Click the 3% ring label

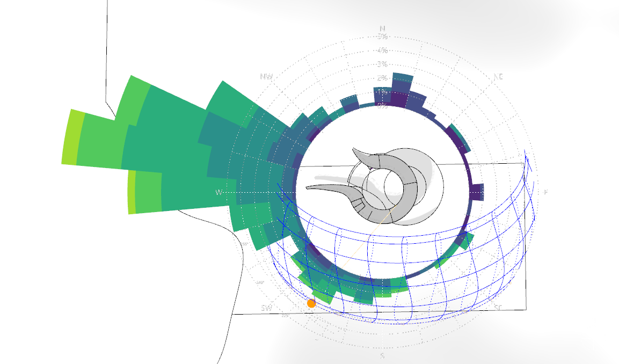click(x=382, y=64)
